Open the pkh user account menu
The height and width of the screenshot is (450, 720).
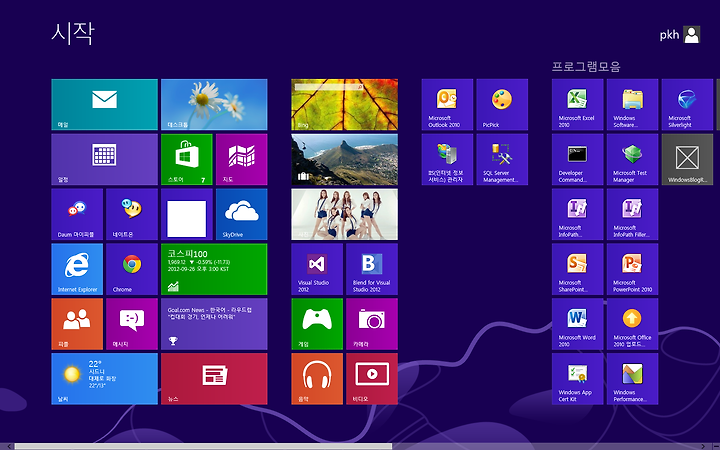pos(680,34)
